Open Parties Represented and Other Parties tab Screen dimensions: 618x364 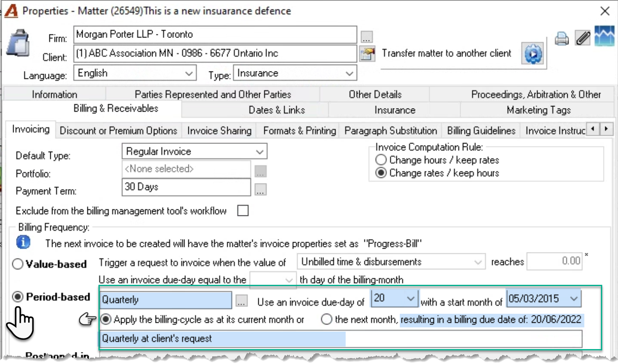[x=213, y=94]
